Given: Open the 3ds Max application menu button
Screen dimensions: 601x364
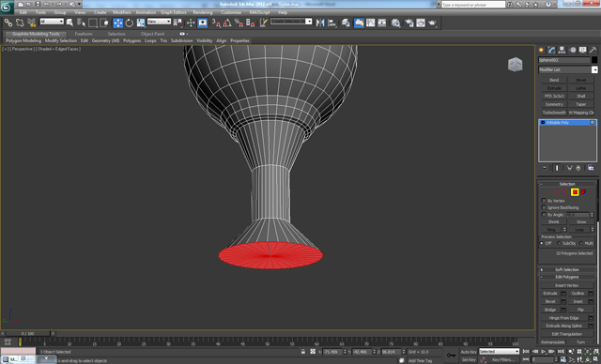Looking at the screenshot, I should (7, 8).
